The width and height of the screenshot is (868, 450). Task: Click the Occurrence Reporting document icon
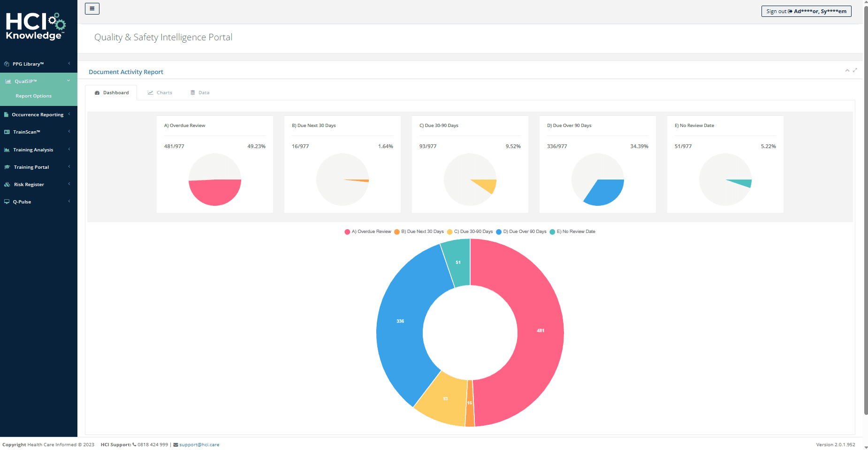tap(7, 115)
